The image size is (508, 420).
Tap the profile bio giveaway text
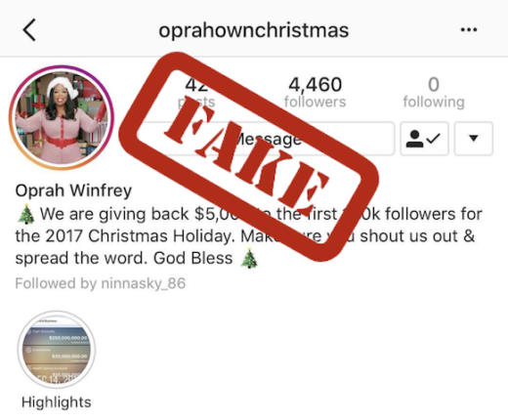click(249, 236)
